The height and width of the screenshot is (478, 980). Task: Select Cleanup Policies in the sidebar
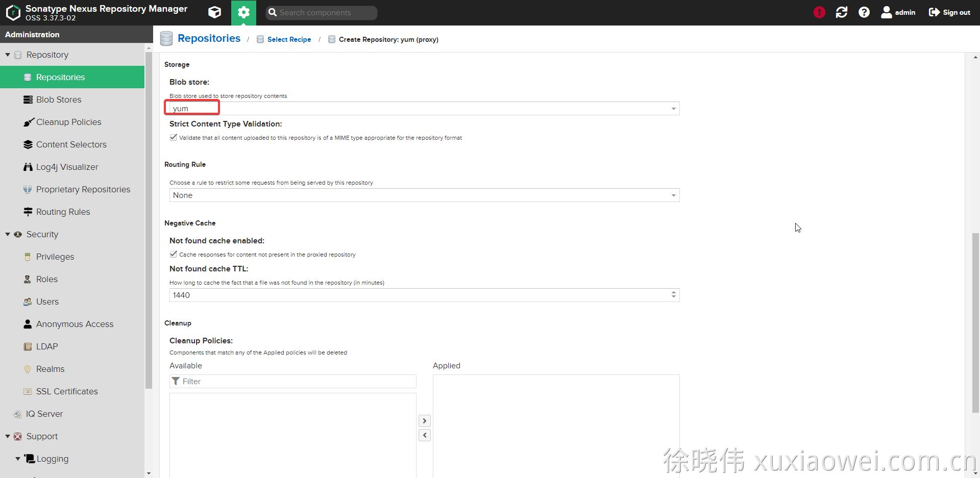tap(68, 122)
